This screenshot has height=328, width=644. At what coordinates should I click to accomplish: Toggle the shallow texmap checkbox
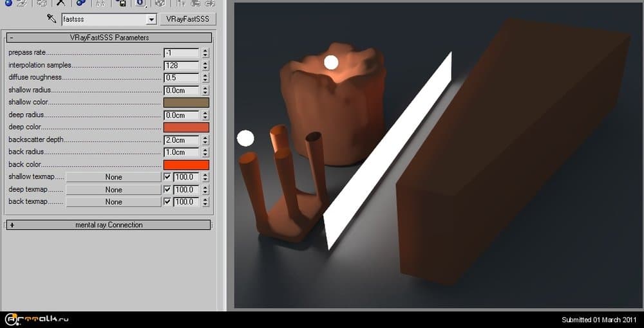(167, 177)
